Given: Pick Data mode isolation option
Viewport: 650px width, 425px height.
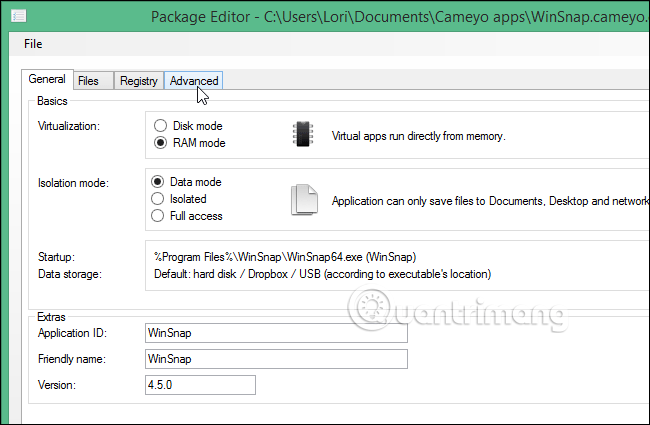Looking at the screenshot, I should click(x=158, y=182).
